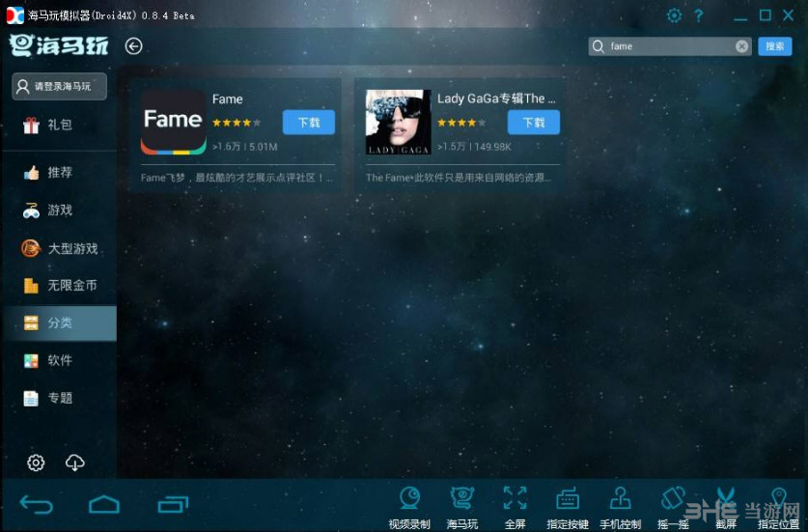The image size is (808, 532).
Task: Take a 截屏 screenshot
Action: (726, 507)
